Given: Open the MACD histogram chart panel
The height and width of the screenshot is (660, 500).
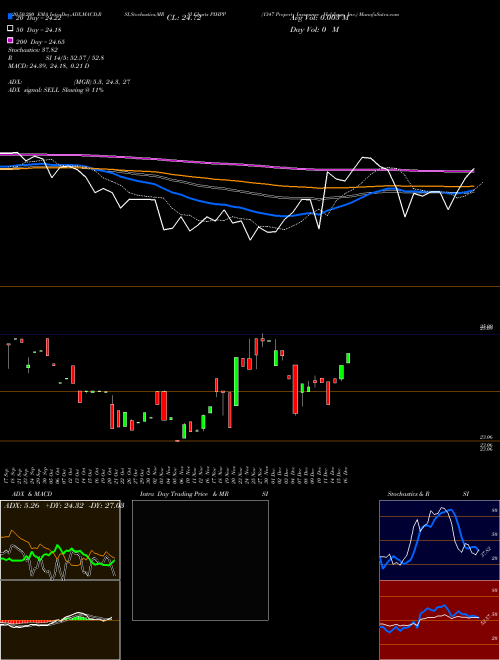Looking at the screenshot, I should [x=60, y=620].
